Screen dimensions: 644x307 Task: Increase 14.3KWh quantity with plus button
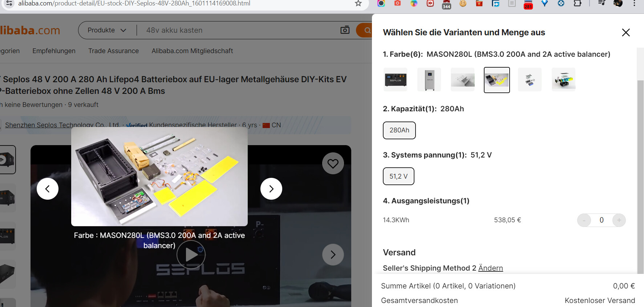[619, 220]
